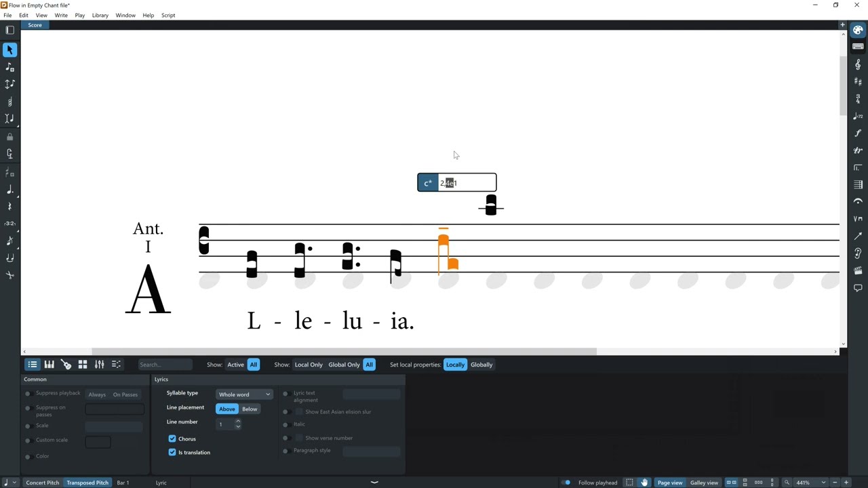The height and width of the screenshot is (488, 868).
Task: Open the Script menu
Action: (168, 15)
